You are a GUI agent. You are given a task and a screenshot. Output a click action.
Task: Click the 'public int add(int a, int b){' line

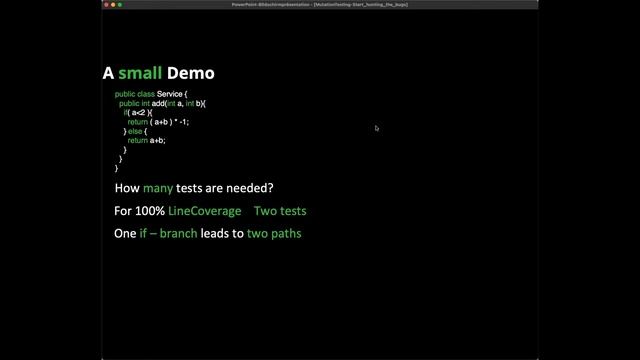click(162, 103)
